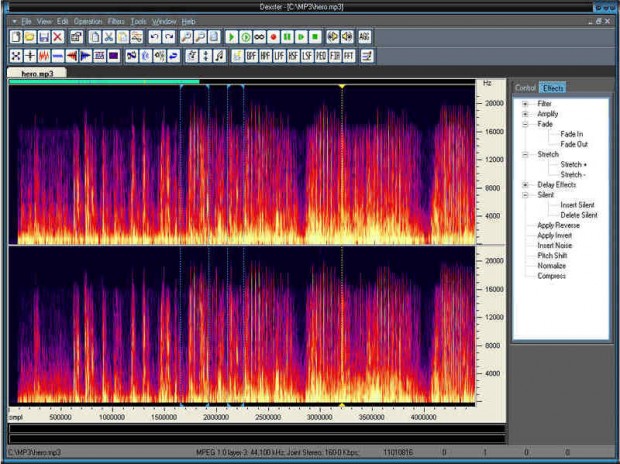Click the Undo arrow icon
The image size is (620, 464).
coord(155,37)
